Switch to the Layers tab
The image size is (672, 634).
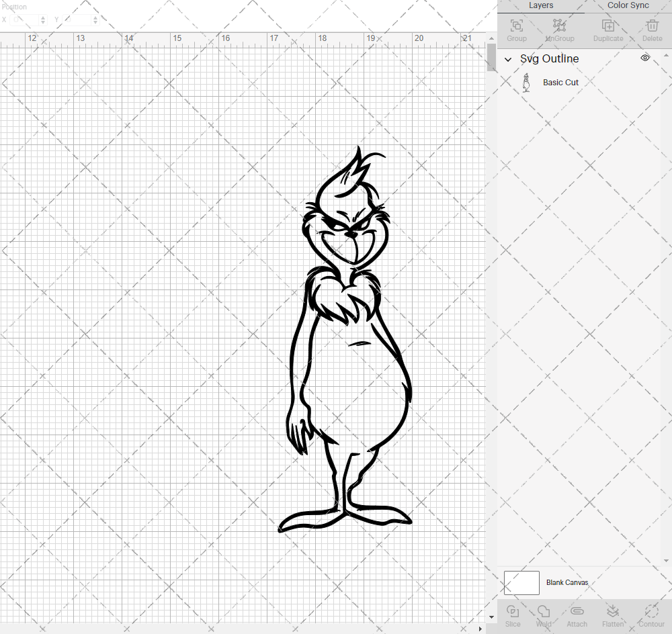click(541, 5)
